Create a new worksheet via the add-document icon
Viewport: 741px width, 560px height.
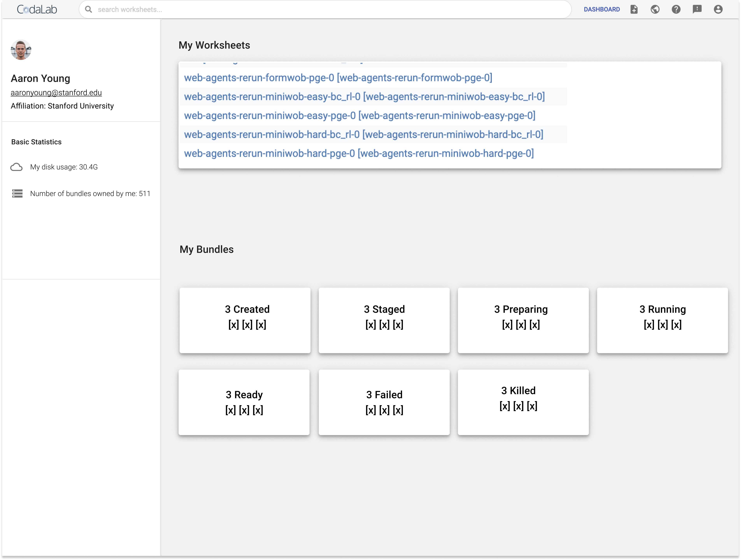634,9
